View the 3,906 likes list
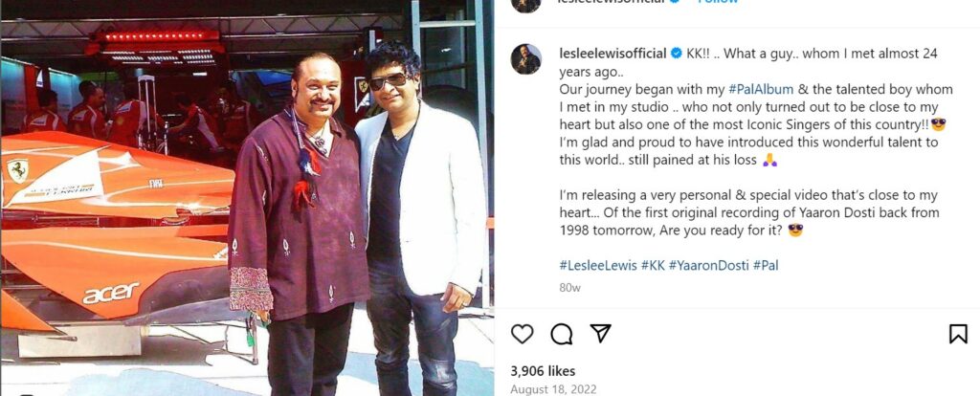The width and height of the screenshot is (980, 396). 544,371
